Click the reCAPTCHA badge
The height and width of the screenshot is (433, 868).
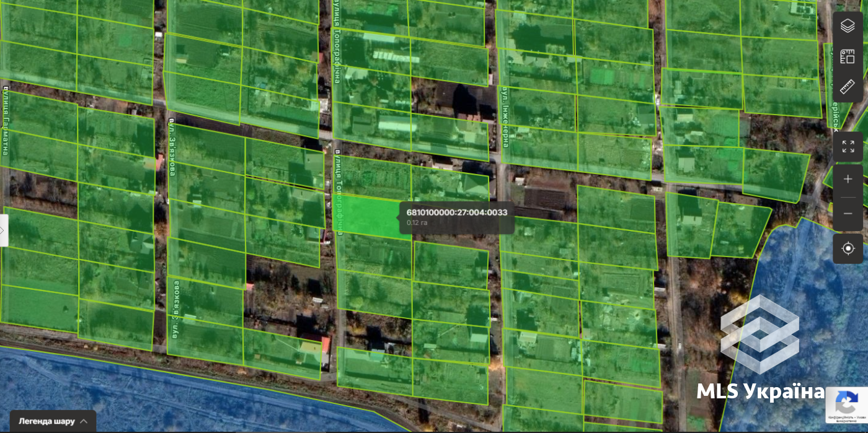846,405
